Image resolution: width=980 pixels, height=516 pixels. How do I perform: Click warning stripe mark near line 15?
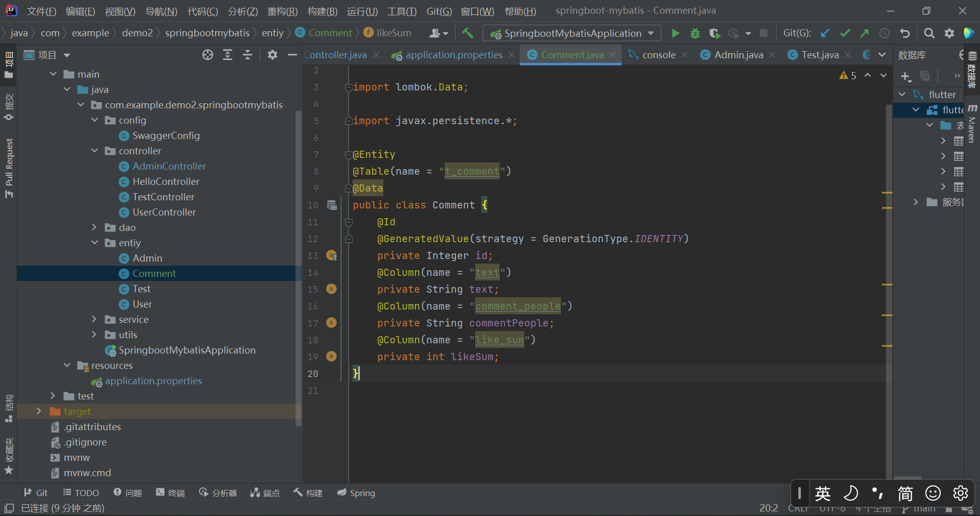coord(887,284)
